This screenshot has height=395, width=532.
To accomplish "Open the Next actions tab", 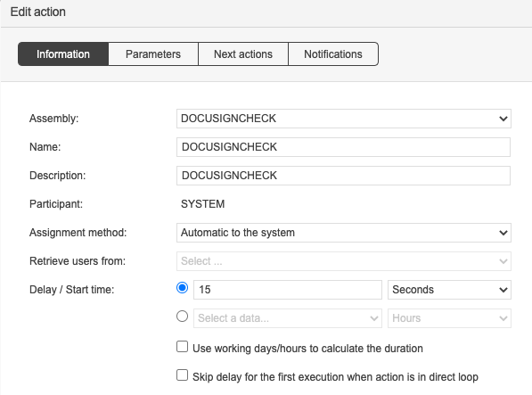I will click(243, 54).
